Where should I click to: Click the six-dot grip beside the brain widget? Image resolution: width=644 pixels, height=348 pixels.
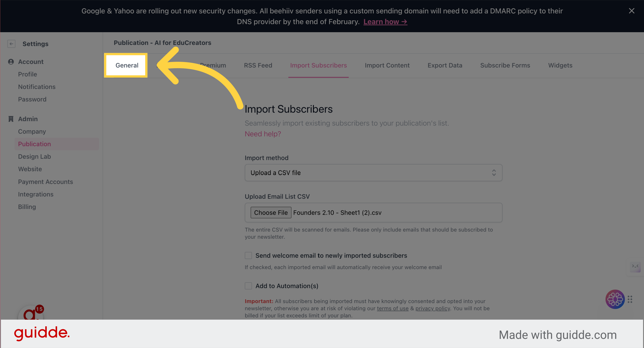click(x=630, y=299)
